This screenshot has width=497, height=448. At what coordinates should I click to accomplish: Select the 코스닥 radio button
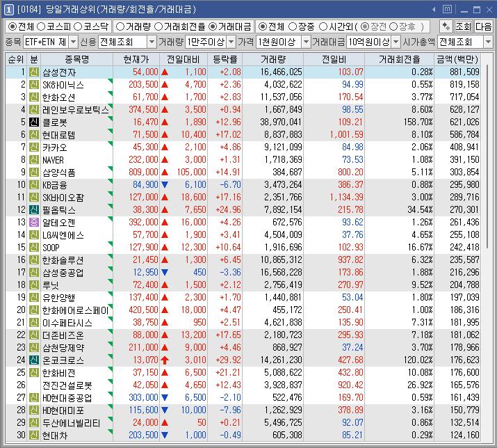[x=78, y=26]
